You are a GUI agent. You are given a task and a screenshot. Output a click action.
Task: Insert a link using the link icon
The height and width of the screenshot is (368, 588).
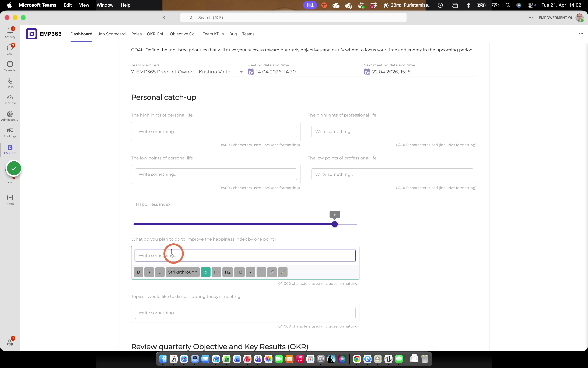coord(272,272)
